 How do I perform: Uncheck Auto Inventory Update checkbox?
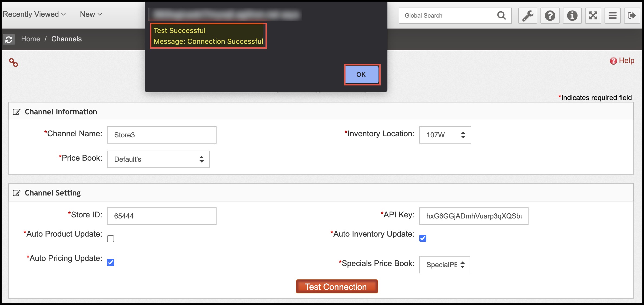pos(423,238)
